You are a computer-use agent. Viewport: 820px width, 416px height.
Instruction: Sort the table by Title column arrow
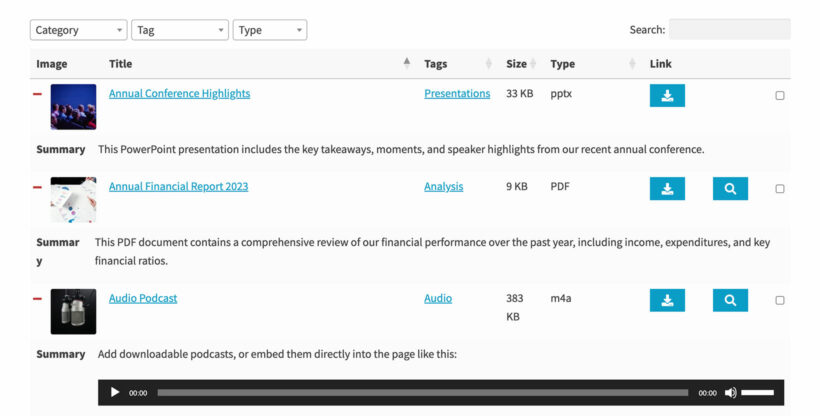coord(406,64)
